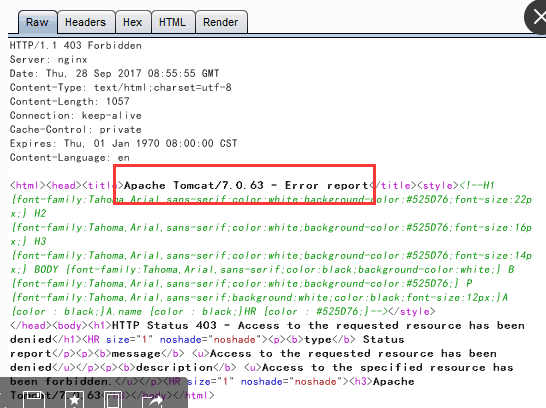Open the Render tab
Viewport: 546px width, 408px height.
[221, 22]
